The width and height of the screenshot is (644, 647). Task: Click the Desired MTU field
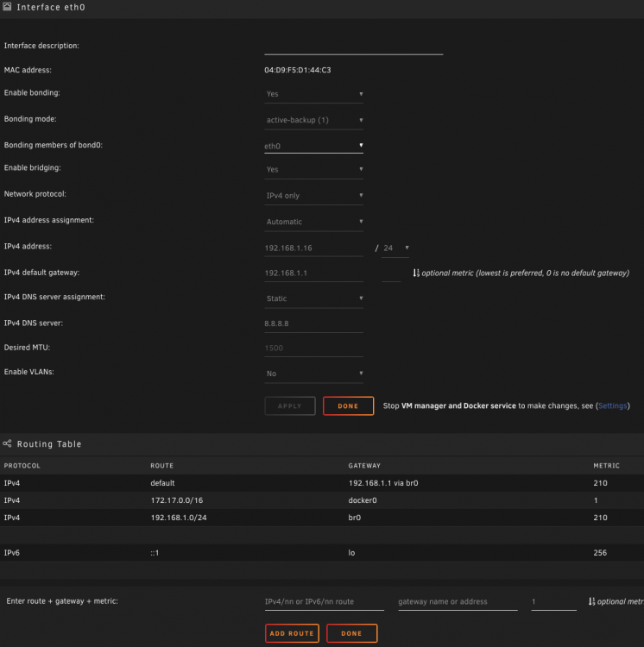(x=313, y=348)
